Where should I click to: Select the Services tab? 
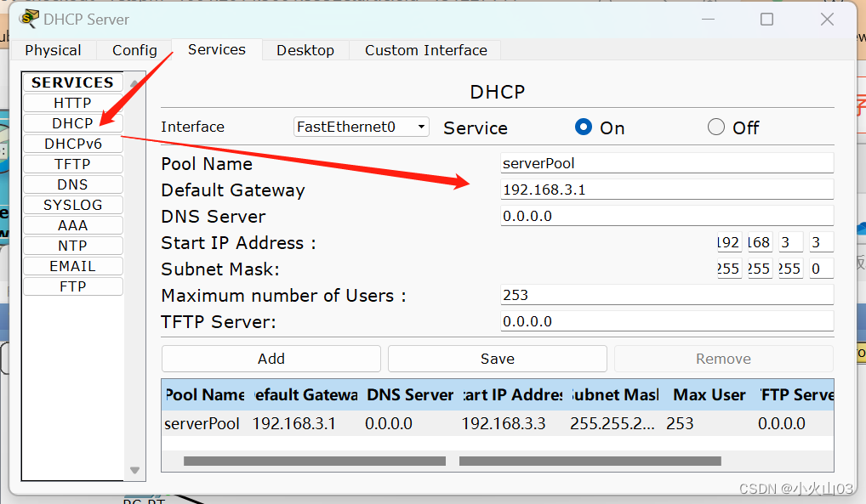216,49
